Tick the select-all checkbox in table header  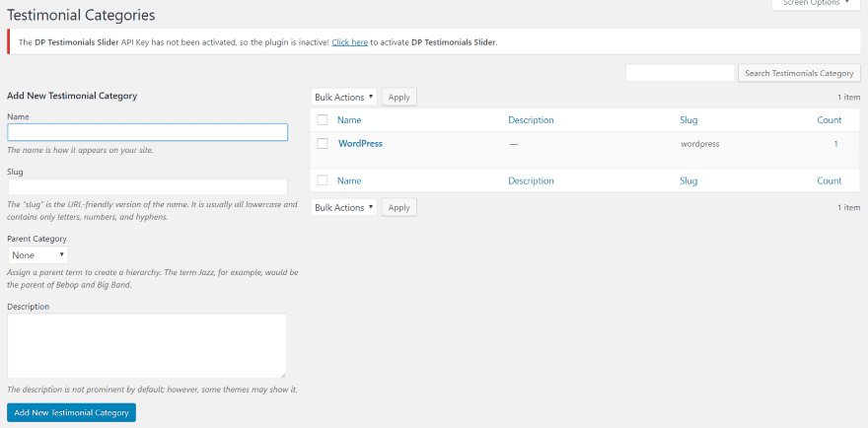[x=322, y=120]
